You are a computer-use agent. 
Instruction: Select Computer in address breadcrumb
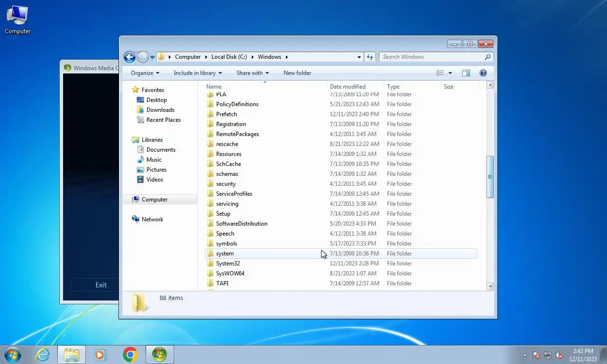point(188,57)
